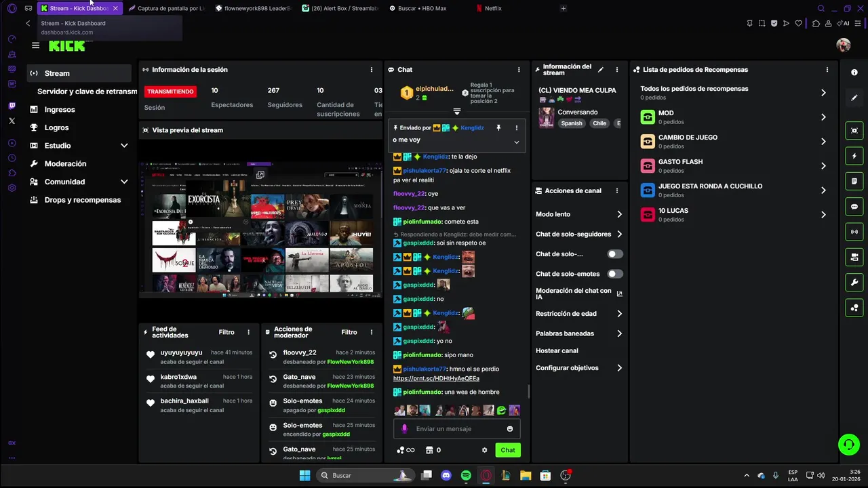Open Palabras baneadas options
868x488 pixels.
pyautogui.click(x=619, y=333)
